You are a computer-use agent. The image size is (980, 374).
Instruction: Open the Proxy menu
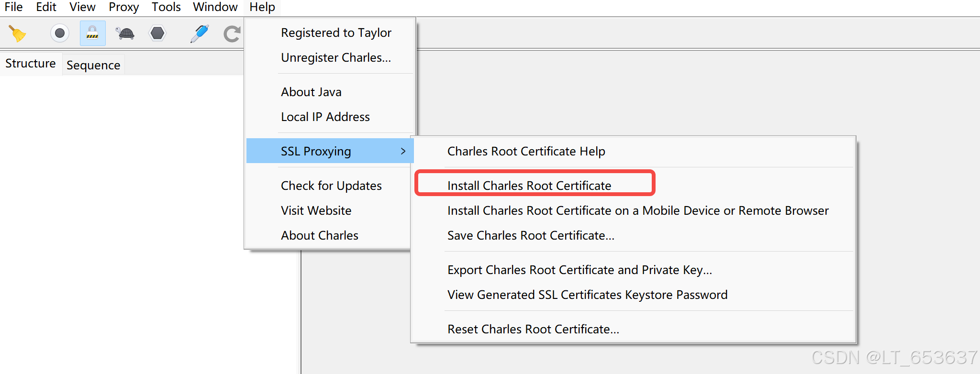click(x=123, y=7)
